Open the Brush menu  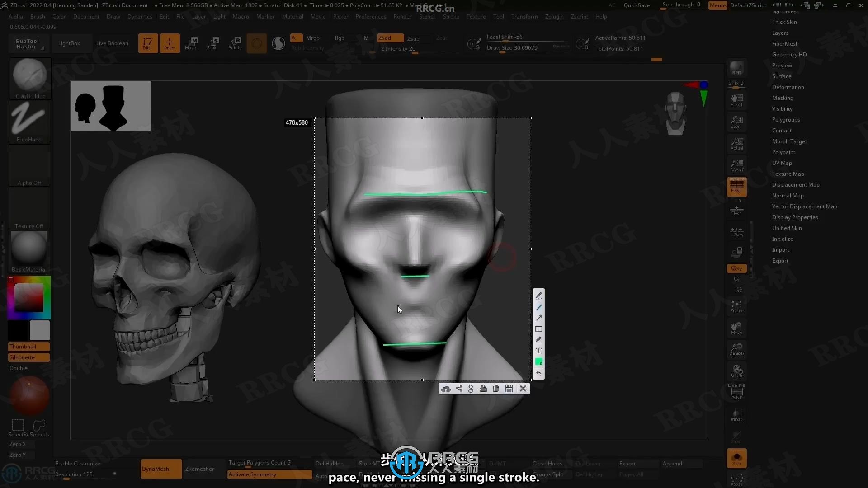(x=38, y=17)
